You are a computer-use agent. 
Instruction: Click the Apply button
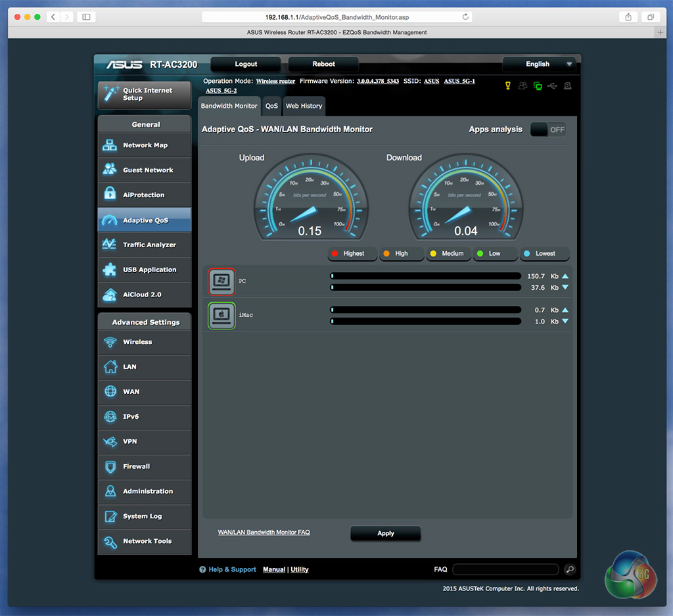click(x=386, y=533)
